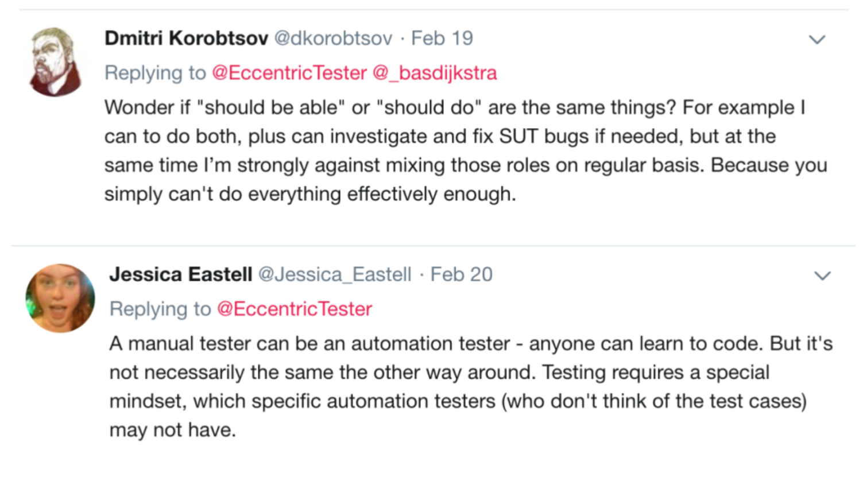Visit @EccentricTester mention in Dmitri's reply

point(289,73)
